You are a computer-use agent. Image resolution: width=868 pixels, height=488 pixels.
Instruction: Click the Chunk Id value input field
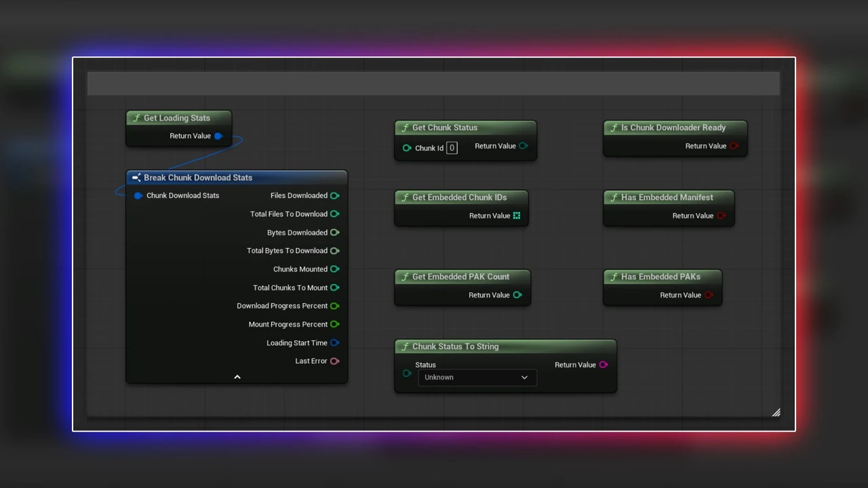pyautogui.click(x=452, y=148)
